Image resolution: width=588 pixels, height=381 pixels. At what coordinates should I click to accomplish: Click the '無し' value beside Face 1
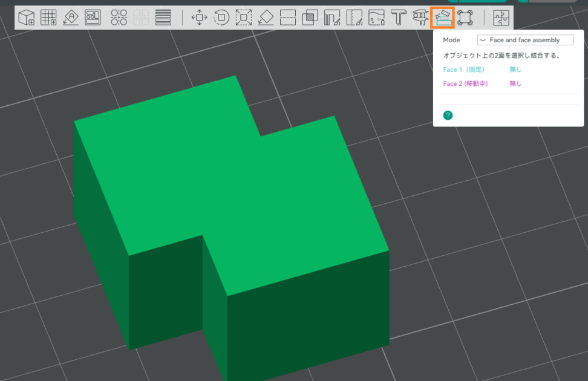click(x=515, y=70)
